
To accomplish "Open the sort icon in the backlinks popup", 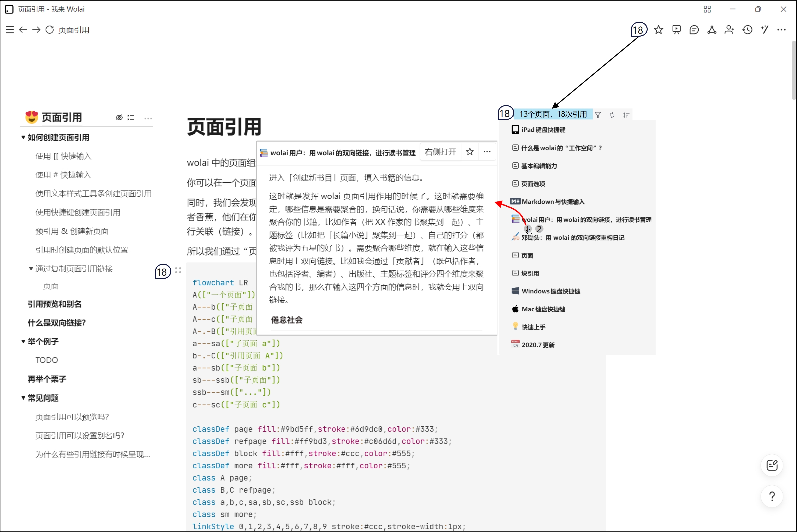I will click(626, 115).
